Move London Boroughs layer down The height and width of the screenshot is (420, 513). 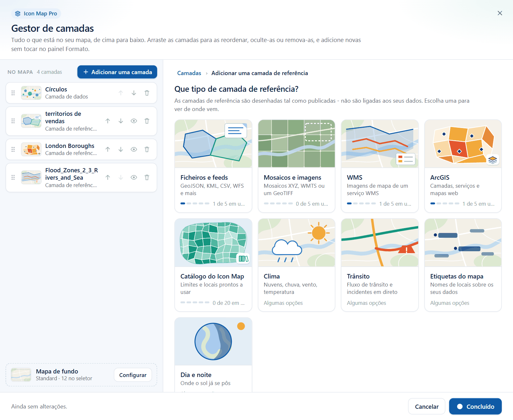121,149
